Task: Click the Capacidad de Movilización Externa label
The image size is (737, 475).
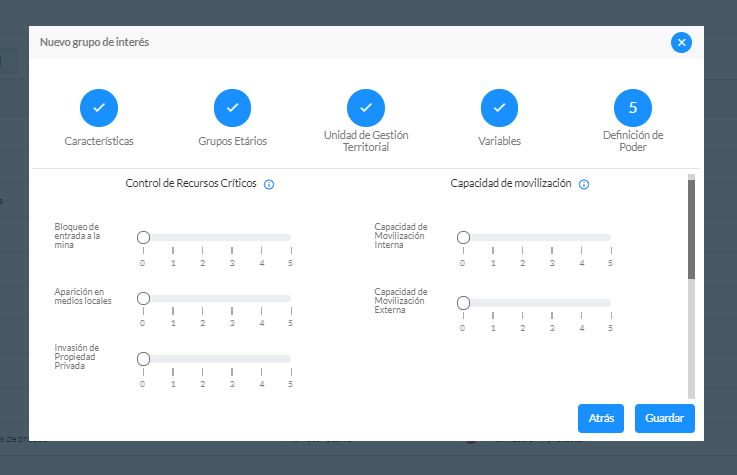Action: click(x=401, y=301)
